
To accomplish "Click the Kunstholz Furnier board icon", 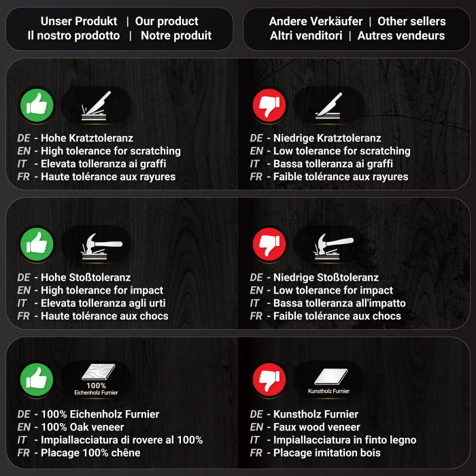I will (328, 379).
